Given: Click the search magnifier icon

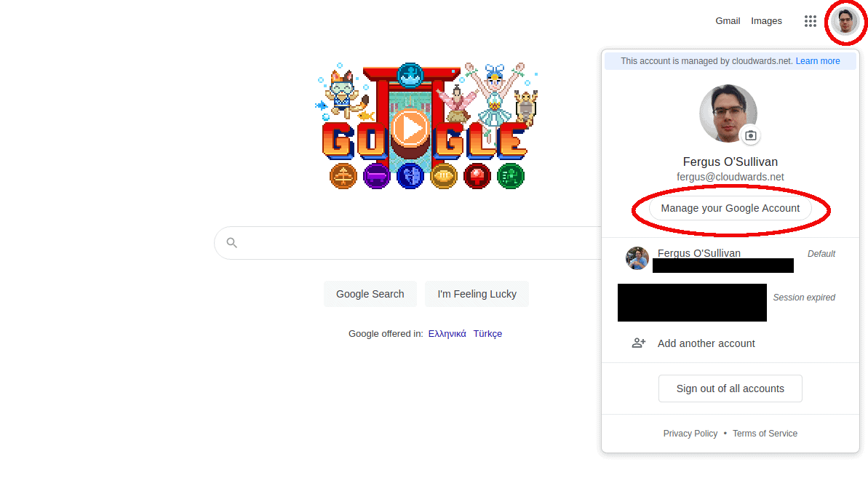Looking at the screenshot, I should click(232, 242).
